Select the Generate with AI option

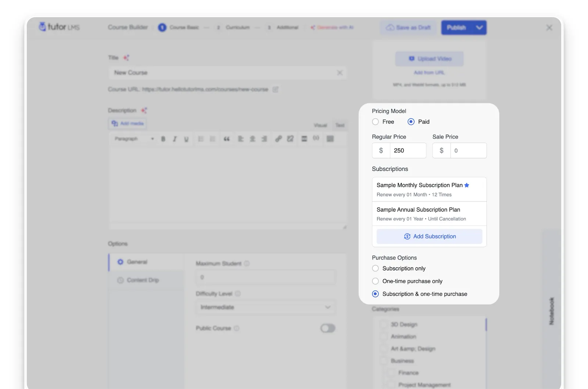coord(332,27)
